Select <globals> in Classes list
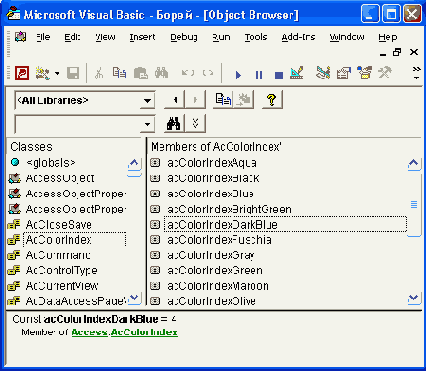This screenshot has width=426, height=371. 51,163
